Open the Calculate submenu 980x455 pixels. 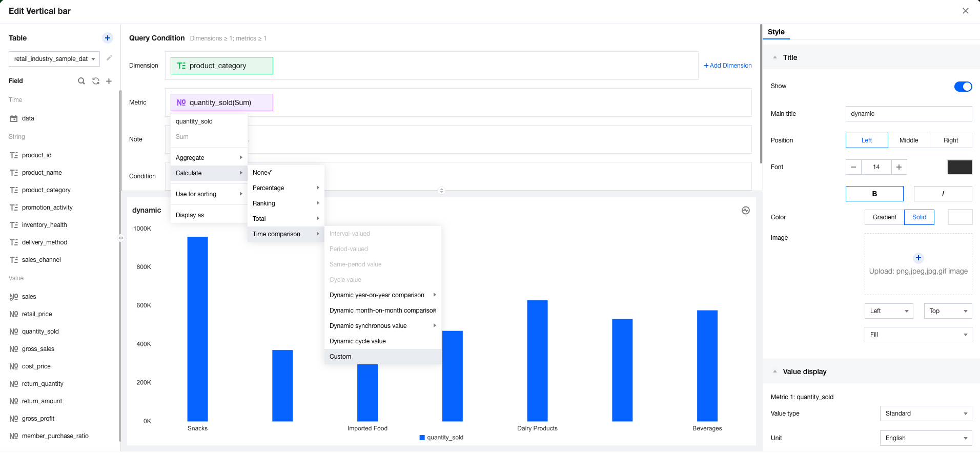coord(209,173)
